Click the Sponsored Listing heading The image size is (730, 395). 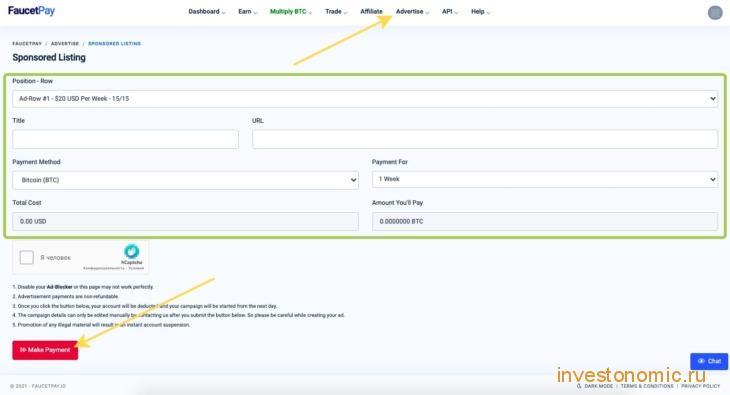point(49,58)
